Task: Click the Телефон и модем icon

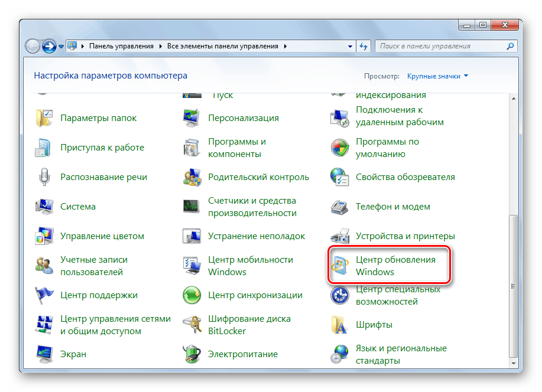Action: pos(340,207)
